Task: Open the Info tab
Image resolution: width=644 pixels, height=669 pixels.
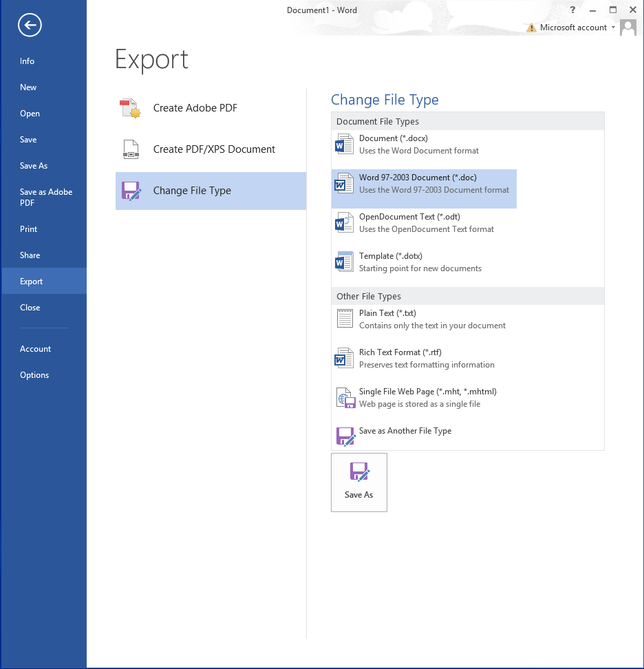Action: 44,61
